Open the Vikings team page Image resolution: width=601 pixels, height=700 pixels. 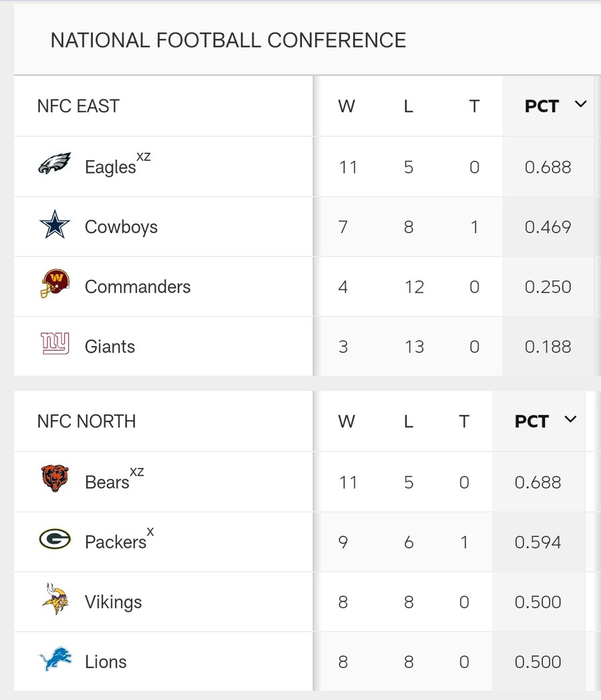pos(113,602)
